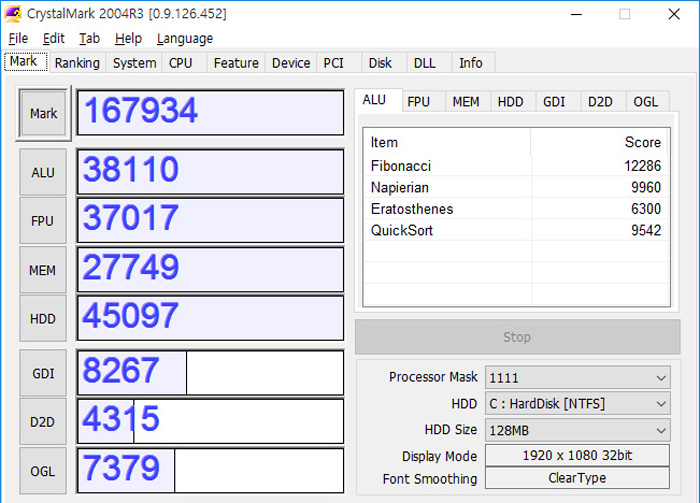Image resolution: width=700 pixels, height=503 pixels.
Task: Click FPU score 37017 field
Action: [210, 220]
